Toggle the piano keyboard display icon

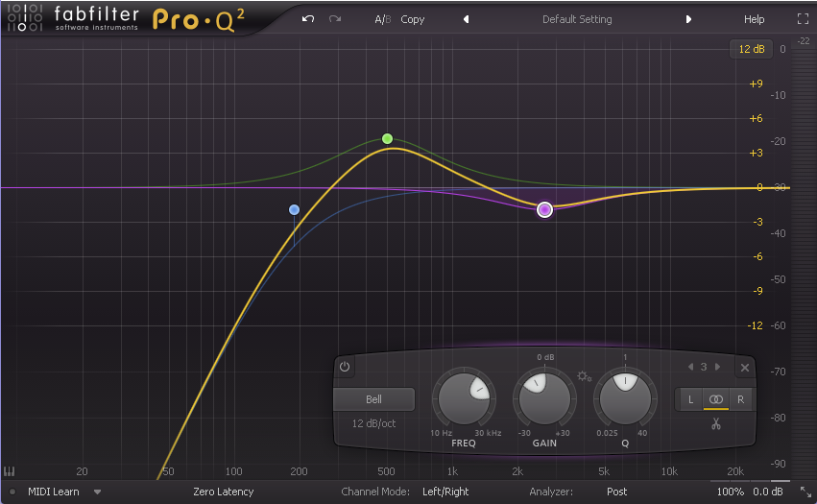pyautogui.click(x=9, y=471)
